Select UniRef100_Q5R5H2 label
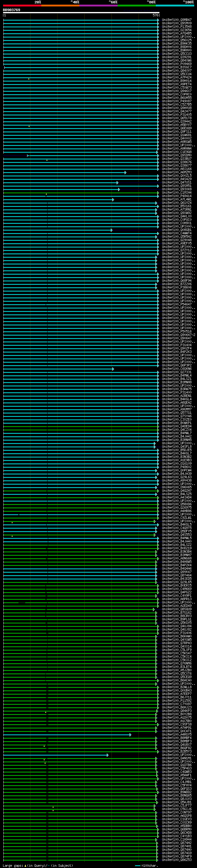 pos(177,236)
